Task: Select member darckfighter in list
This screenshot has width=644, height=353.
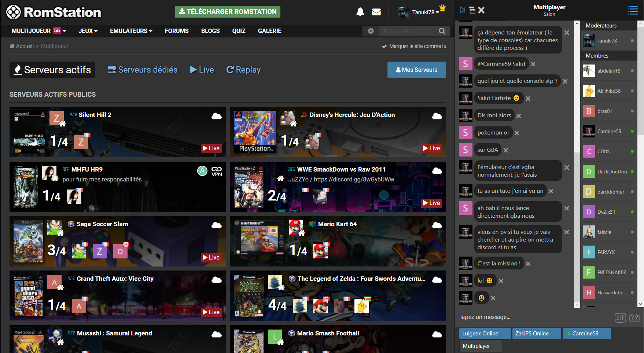Action: tap(609, 192)
